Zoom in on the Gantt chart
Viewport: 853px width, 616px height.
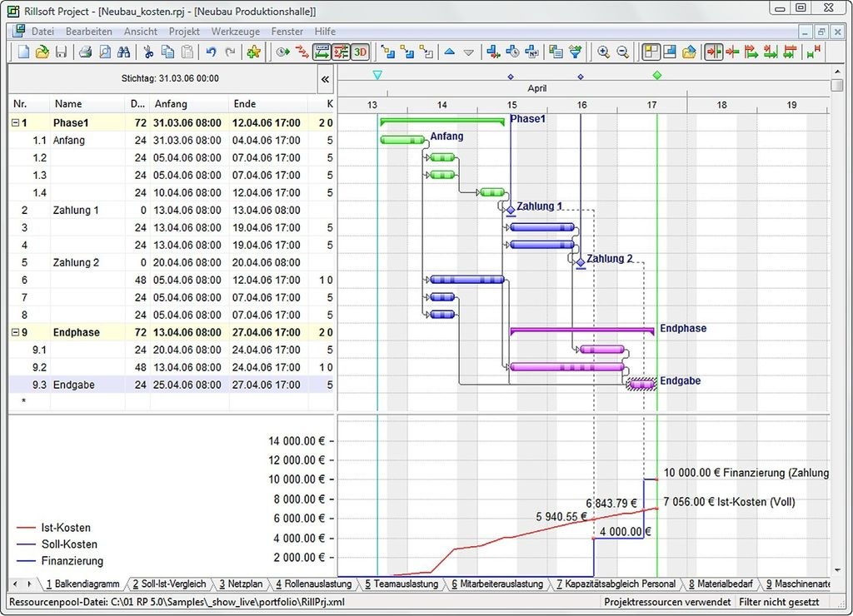coord(602,51)
